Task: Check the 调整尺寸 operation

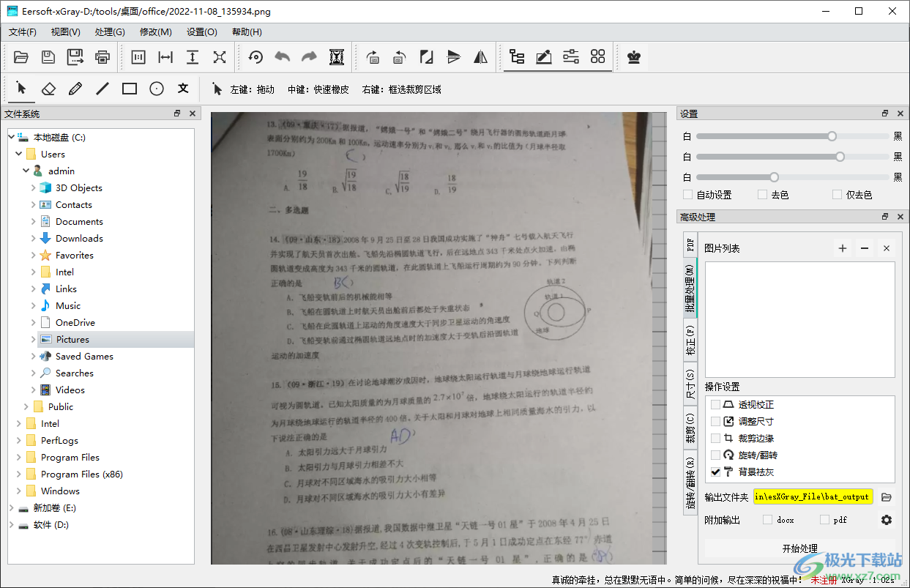Action: pyautogui.click(x=715, y=422)
